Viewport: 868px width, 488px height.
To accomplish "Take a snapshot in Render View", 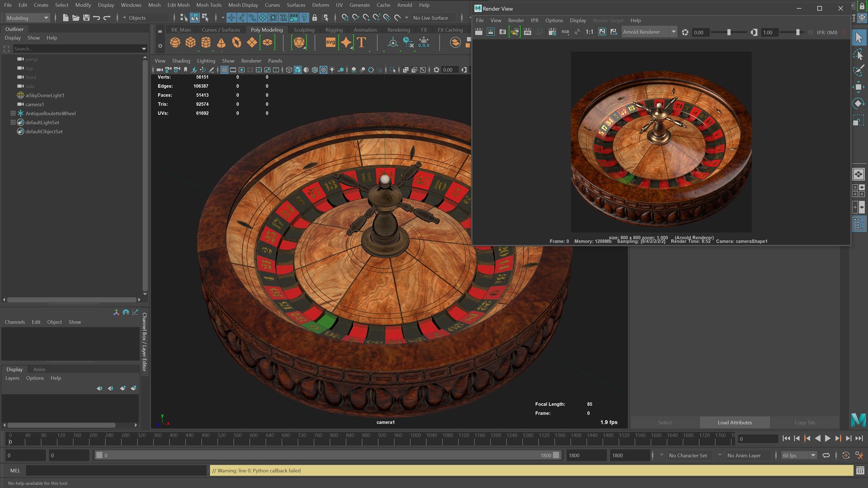I will (502, 32).
